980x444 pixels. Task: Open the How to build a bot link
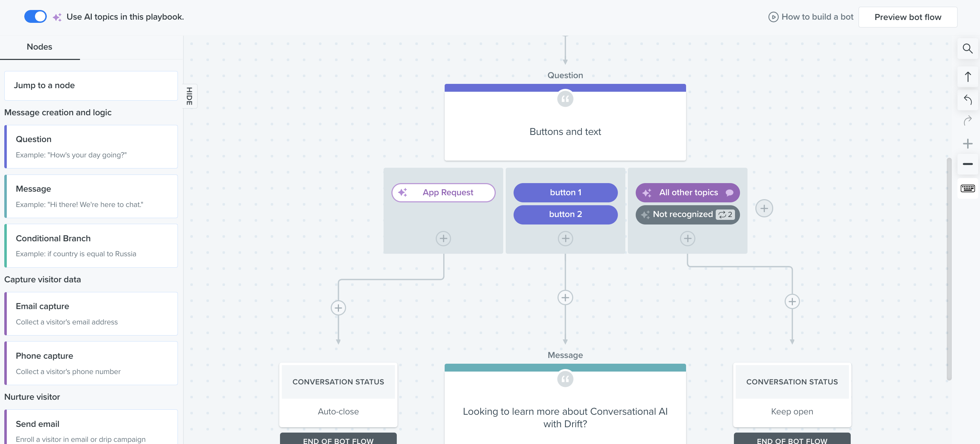(x=817, y=17)
